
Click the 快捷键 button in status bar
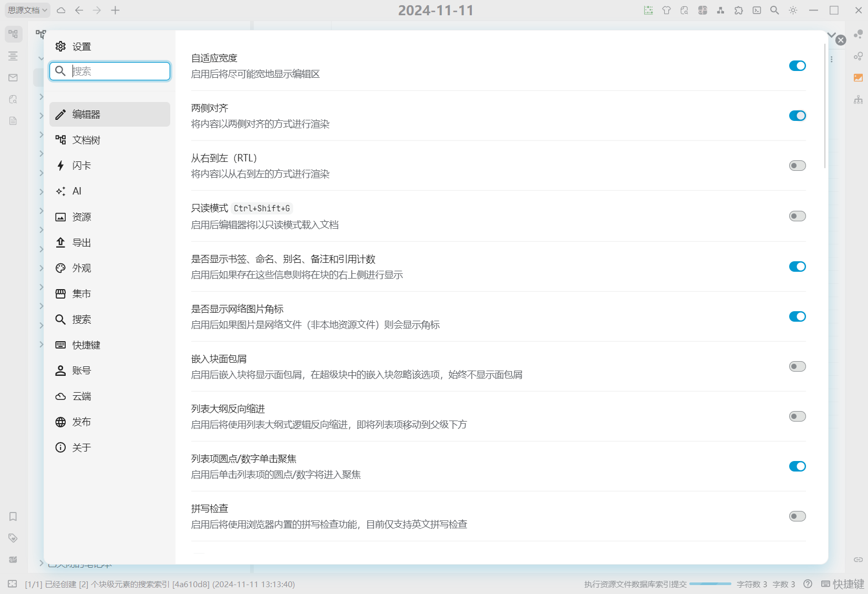[842, 584]
